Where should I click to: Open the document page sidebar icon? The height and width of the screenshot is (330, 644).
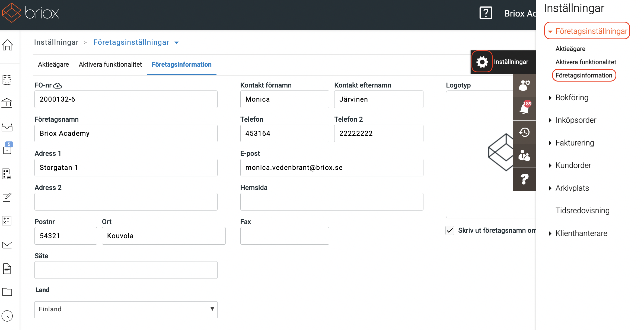tap(7, 268)
